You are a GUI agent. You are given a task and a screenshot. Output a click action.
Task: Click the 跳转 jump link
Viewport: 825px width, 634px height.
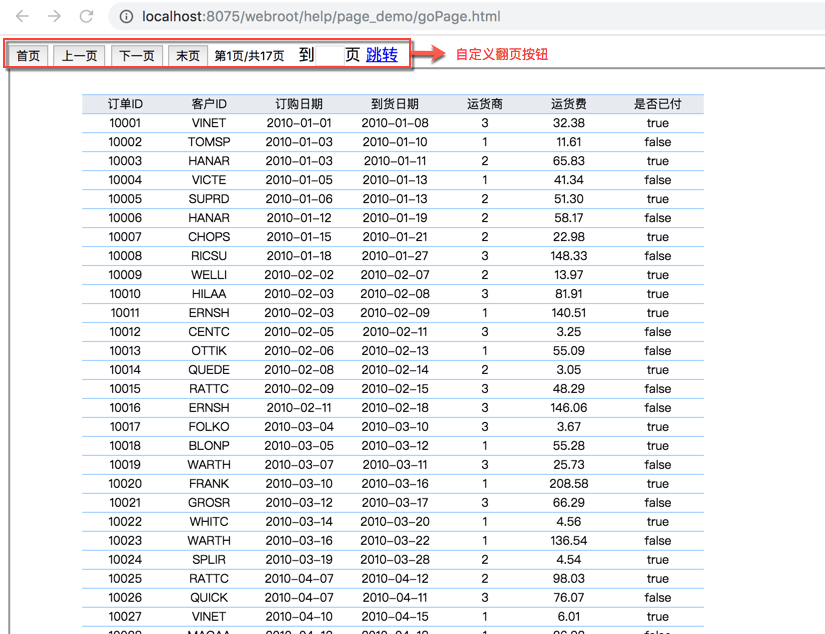381,55
